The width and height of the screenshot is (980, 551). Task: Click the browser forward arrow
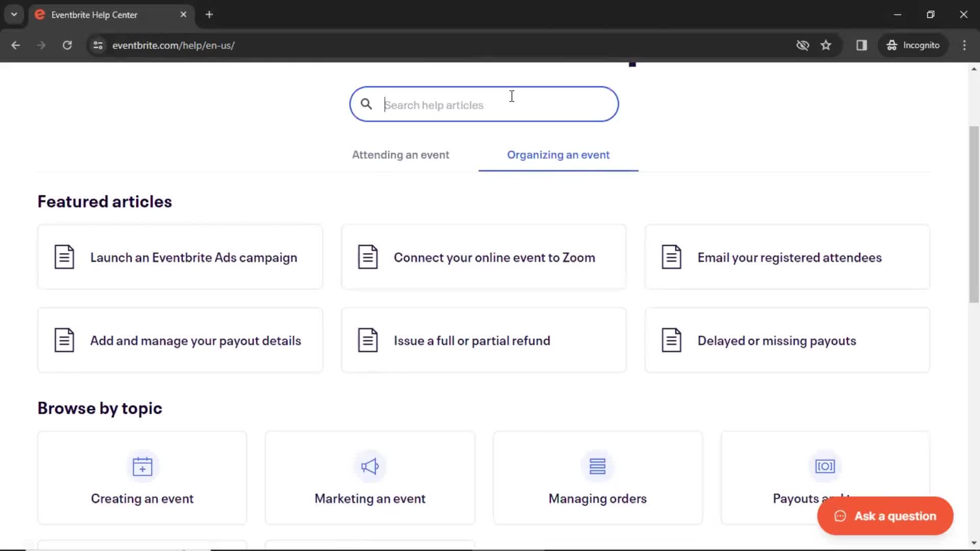[41, 45]
